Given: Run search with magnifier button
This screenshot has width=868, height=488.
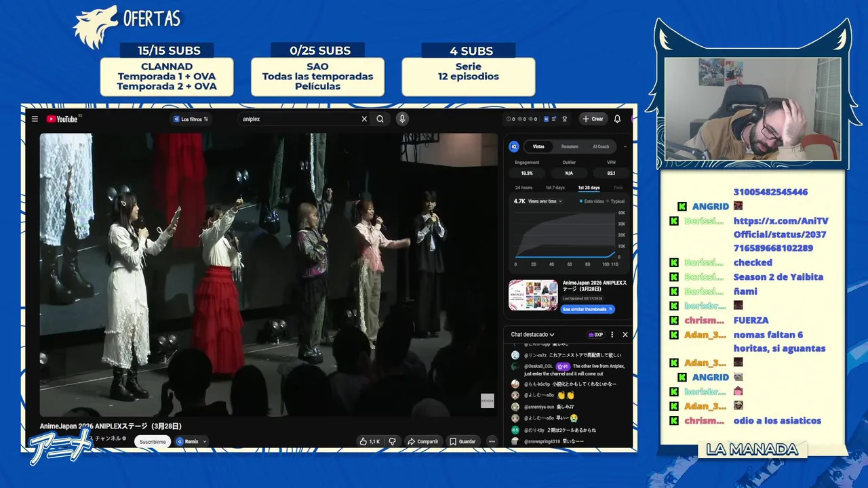Looking at the screenshot, I should point(380,119).
